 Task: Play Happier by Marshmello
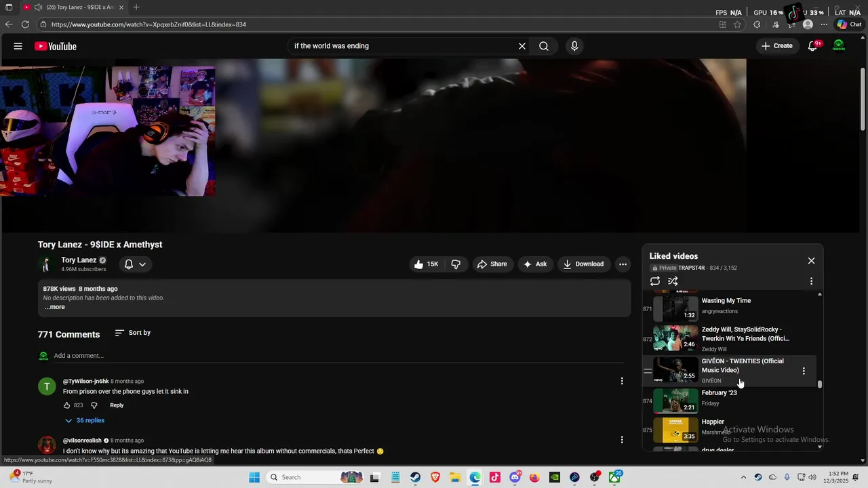(x=729, y=429)
